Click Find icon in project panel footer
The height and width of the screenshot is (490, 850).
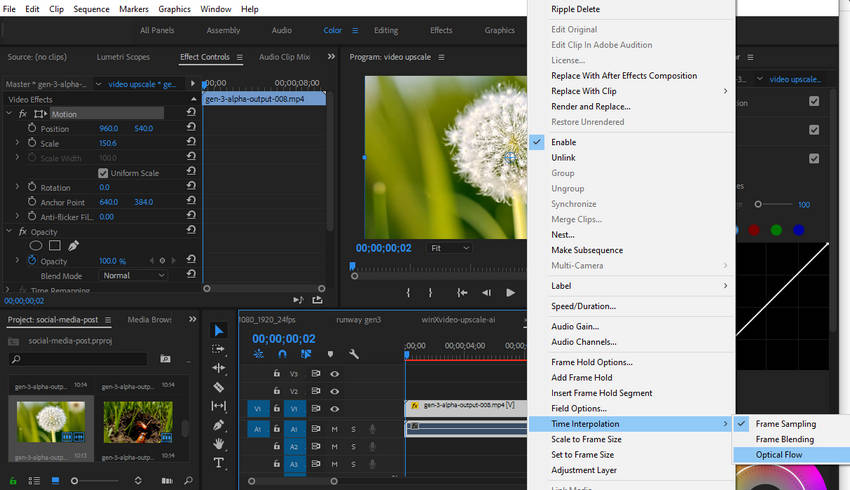click(188, 481)
